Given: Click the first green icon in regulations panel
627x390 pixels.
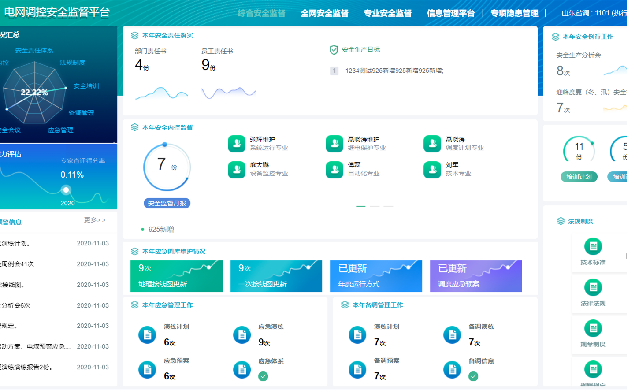Looking at the screenshot, I should (593, 246).
